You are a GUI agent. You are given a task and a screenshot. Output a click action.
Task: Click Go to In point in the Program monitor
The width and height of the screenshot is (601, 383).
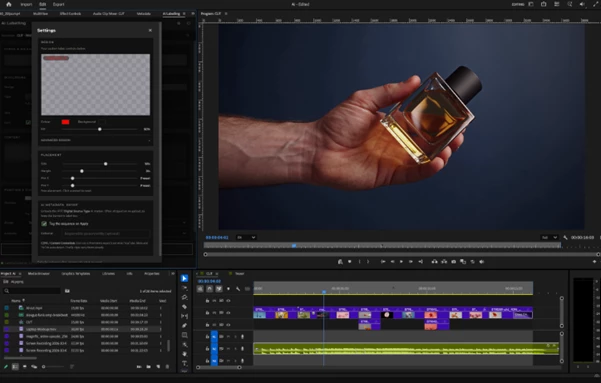coord(383,261)
